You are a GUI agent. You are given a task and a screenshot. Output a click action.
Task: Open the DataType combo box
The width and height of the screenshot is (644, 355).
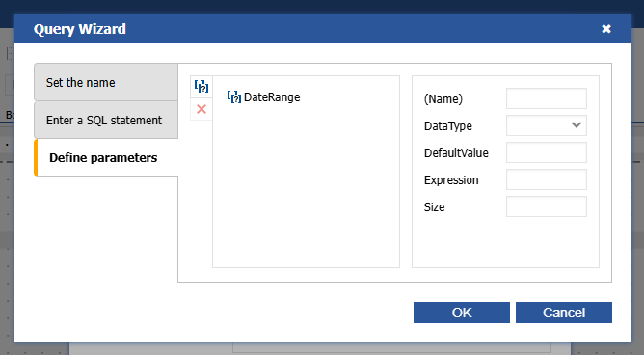(x=547, y=125)
